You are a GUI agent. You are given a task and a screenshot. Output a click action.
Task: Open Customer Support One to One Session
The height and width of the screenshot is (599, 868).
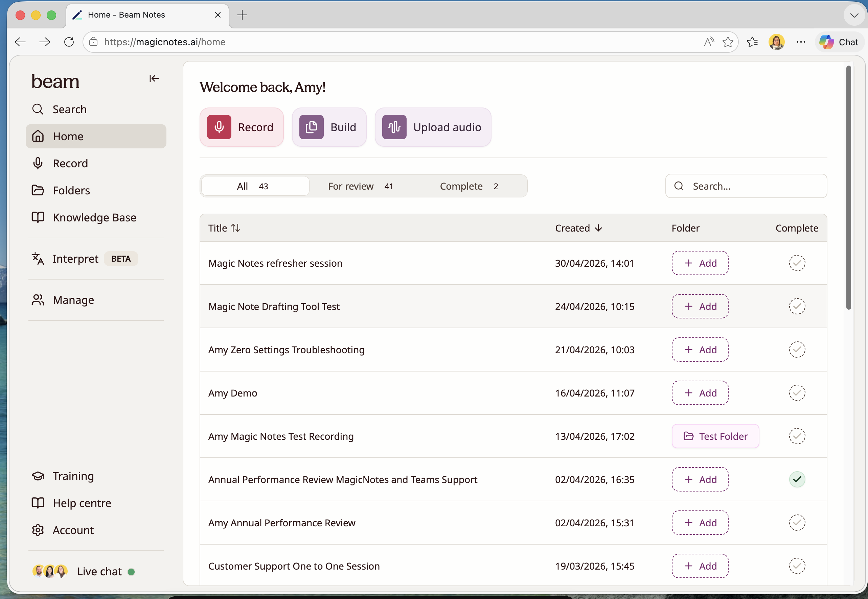point(294,566)
